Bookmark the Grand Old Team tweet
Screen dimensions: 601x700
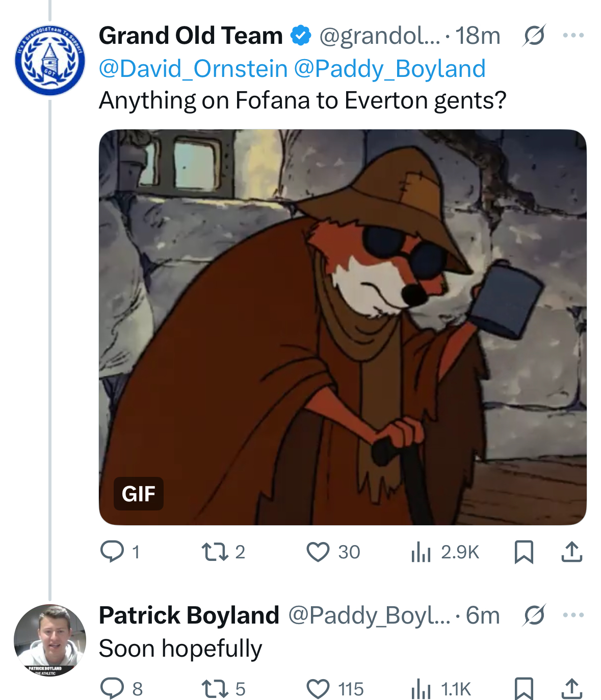(524, 552)
